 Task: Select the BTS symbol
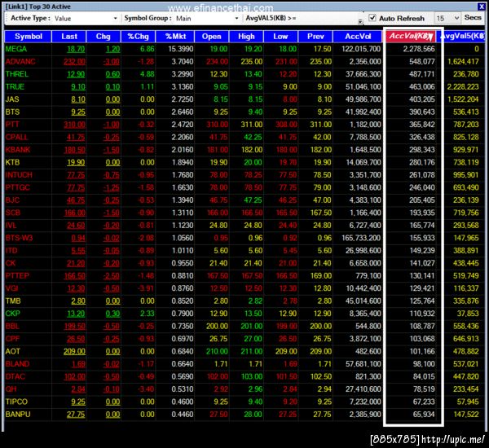[x=12, y=112]
